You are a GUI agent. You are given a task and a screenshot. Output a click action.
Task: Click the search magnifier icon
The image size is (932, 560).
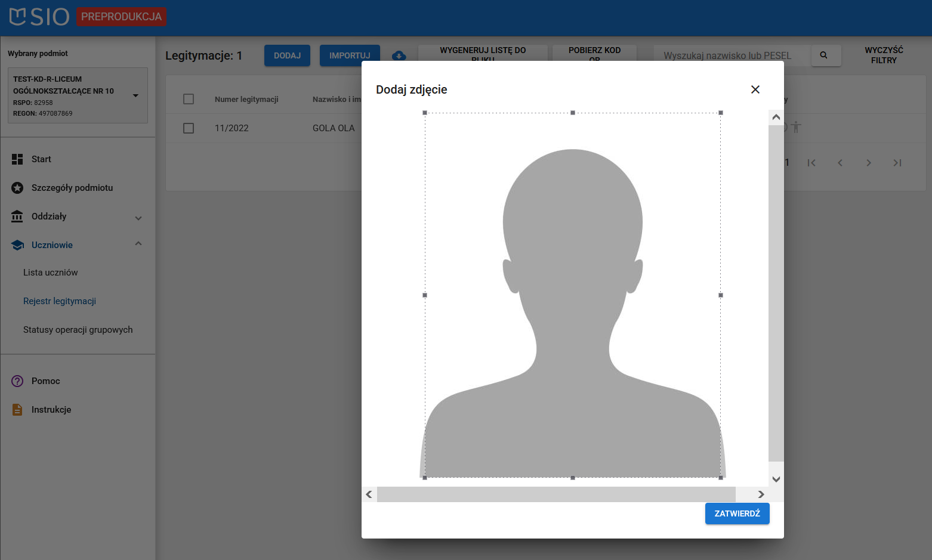tap(824, 55)
